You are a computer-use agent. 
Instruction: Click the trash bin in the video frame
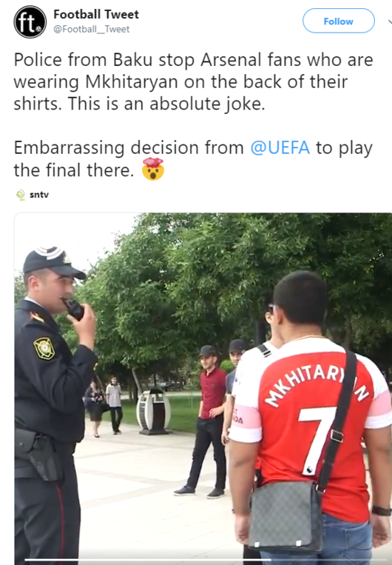click(153, 411)
